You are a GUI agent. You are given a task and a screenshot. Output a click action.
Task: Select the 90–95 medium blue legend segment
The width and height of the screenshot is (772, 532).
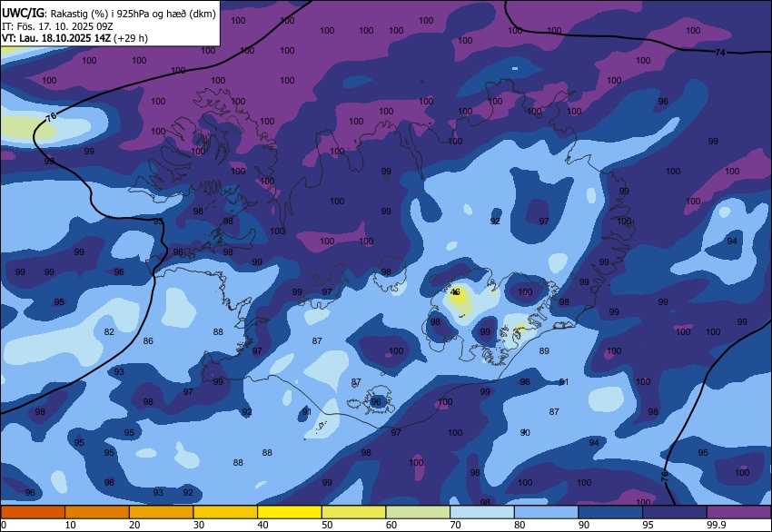(x=610, y=512)
